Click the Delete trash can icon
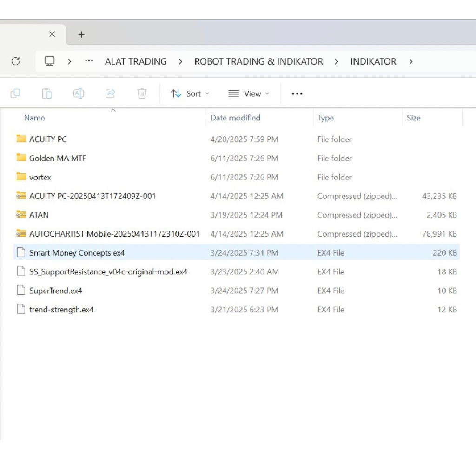This screenshot has width=476, height=476. [x=142, y=93]
